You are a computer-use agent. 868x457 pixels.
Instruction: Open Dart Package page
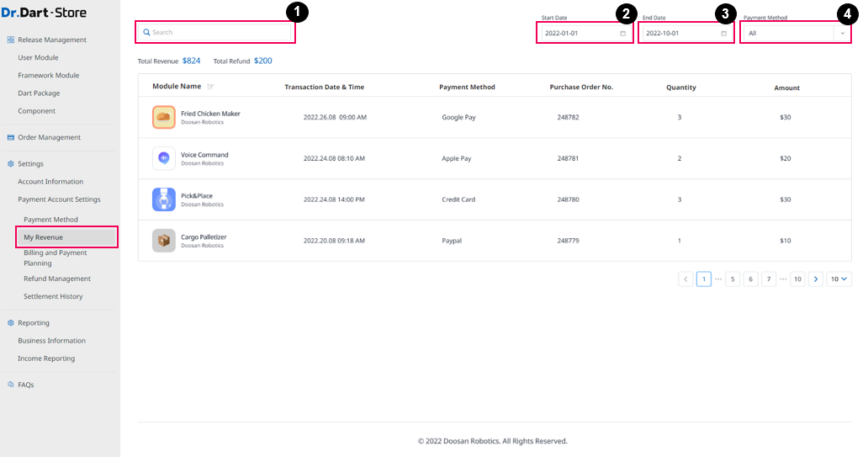[x=39, y=93]
